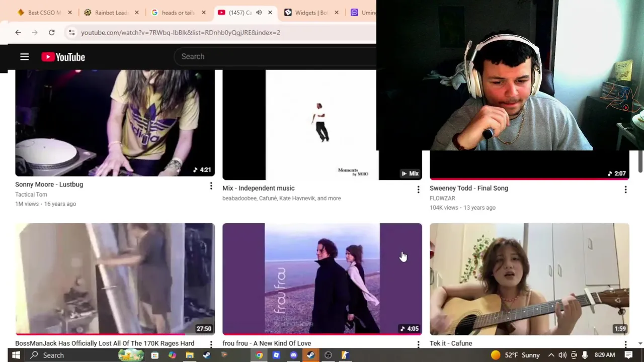Switch to the Best CSGO tab
The height and width of the screenshot is (362, 644).
44,13
